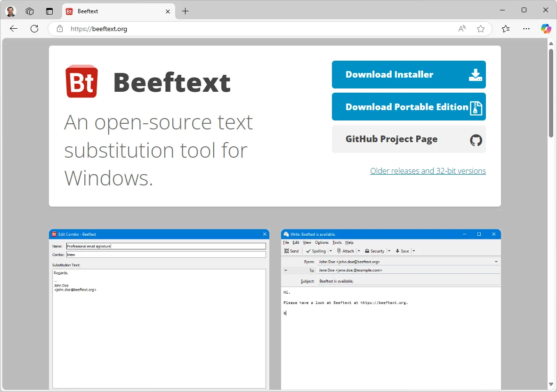557x392 pixels.
Task: Open the Copilot icon
Action: click(x=546, y=29)
